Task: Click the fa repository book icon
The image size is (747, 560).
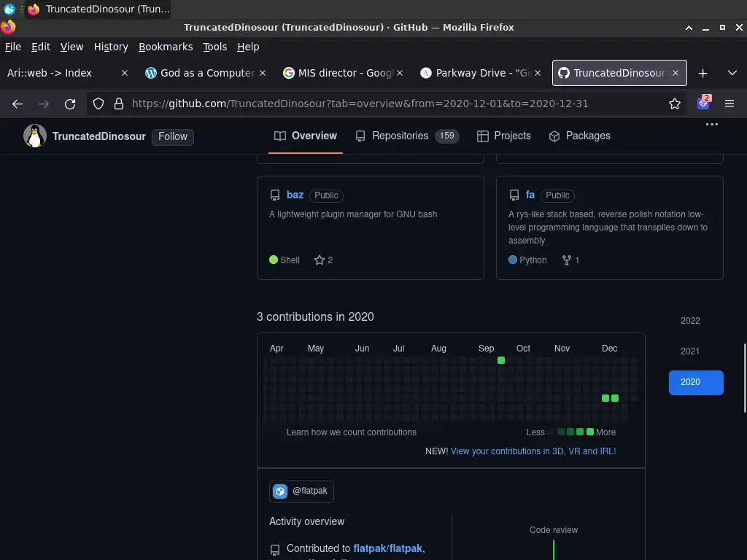Action: (x=514, y=195)
